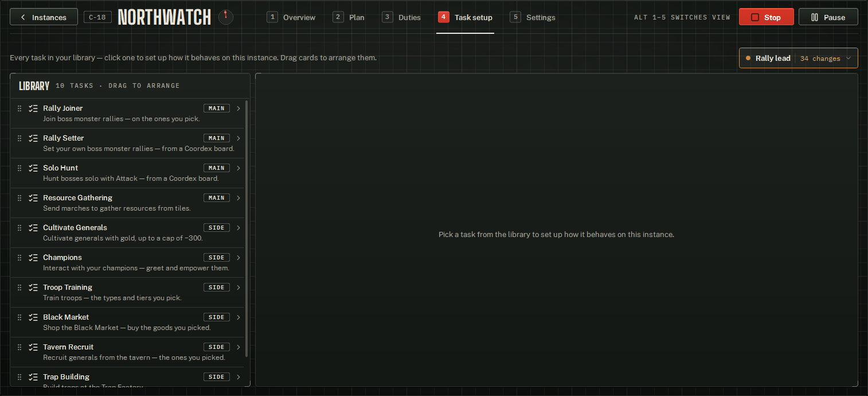Expand the Solo Hunt chevron
The image size is (868, 396).
pos(238,168)
